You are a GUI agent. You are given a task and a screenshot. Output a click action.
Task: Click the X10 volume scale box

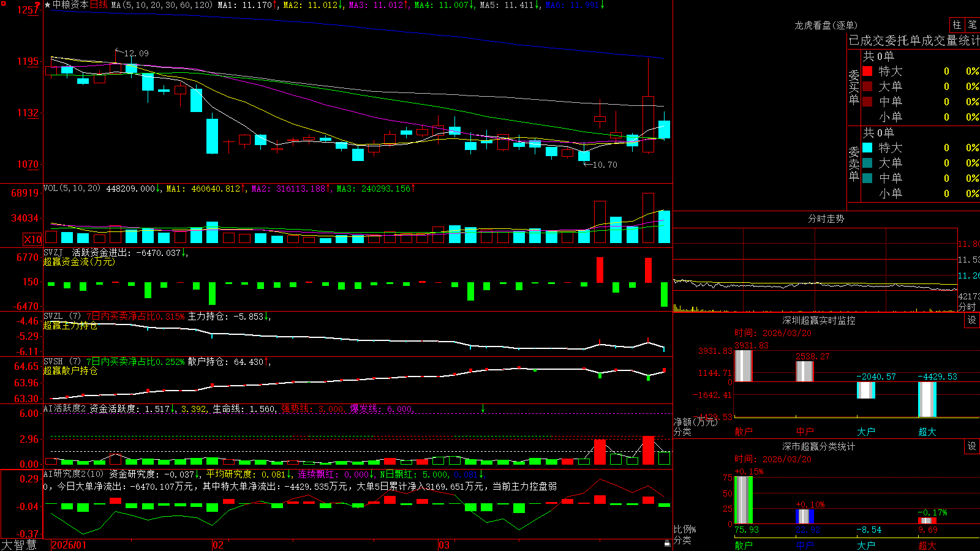33,239
